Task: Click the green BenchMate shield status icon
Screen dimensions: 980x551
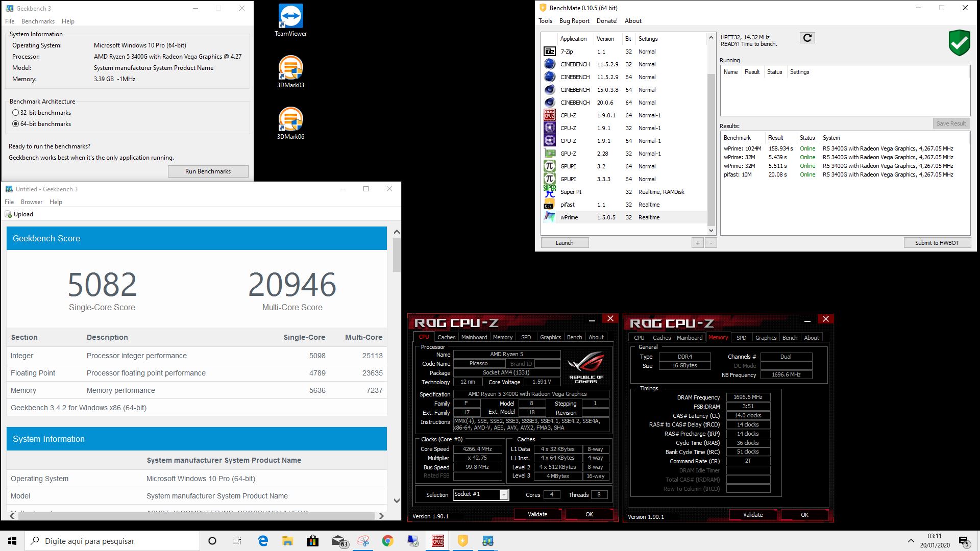Action: [x=959, y=43]
